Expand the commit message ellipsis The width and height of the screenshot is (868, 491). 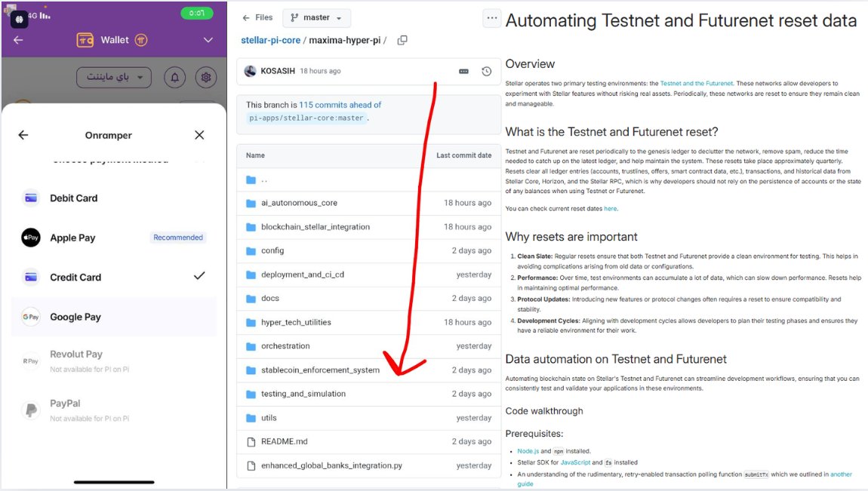pyautogui.click(x=464, y=72)
